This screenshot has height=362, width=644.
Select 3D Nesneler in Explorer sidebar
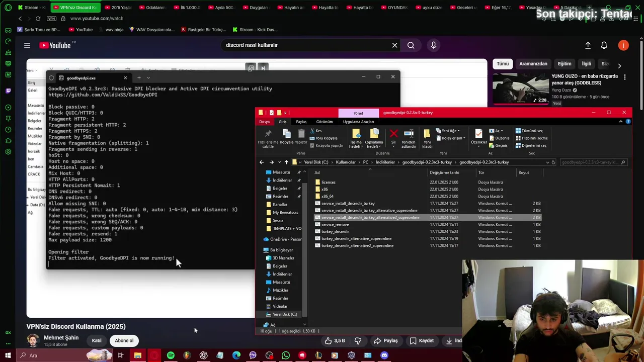point(283,258)
